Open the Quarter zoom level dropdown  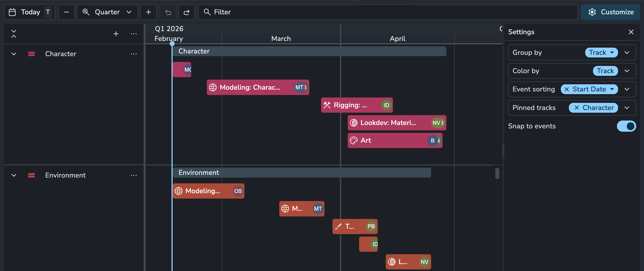point(129,12)
